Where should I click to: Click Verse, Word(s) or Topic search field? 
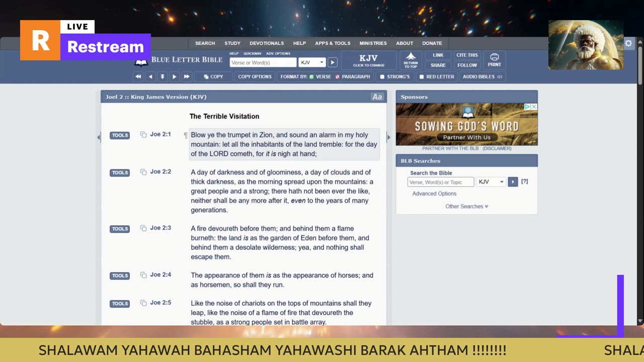441,182
